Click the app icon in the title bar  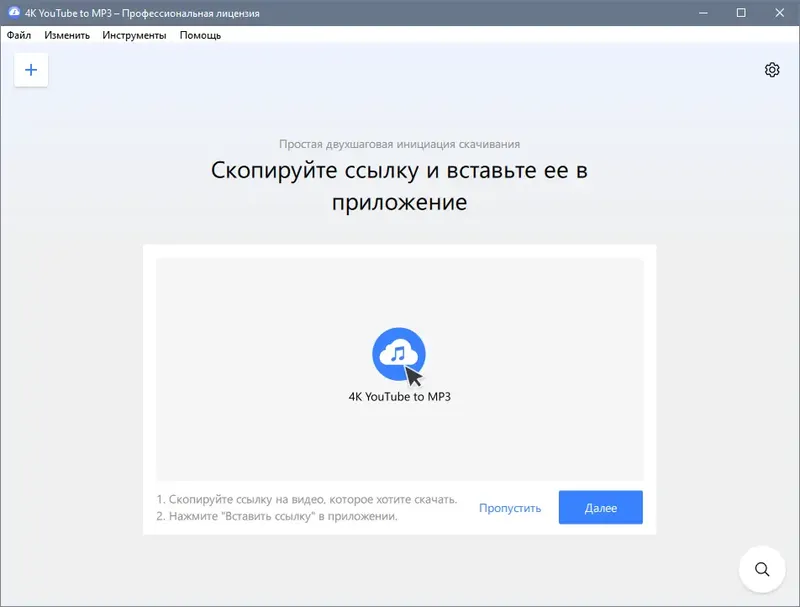[x=13, y=13]
